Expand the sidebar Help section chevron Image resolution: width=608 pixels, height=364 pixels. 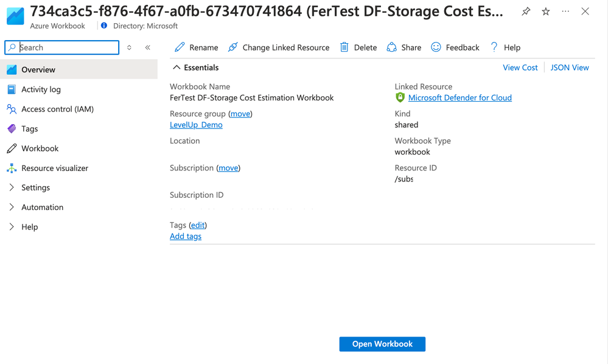(x=12, y=227)
